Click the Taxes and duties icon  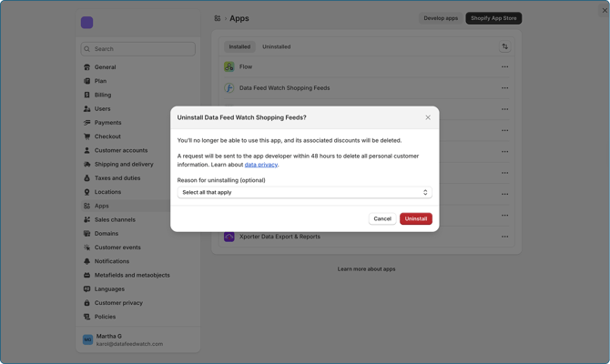coord(86,178)
